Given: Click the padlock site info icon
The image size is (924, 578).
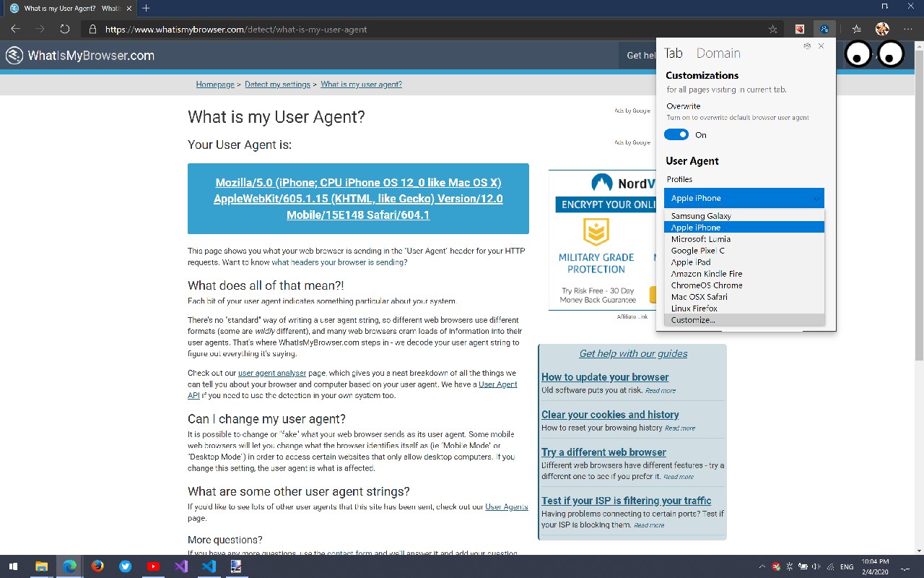Looking at the screenshot, I should point(92,30).
